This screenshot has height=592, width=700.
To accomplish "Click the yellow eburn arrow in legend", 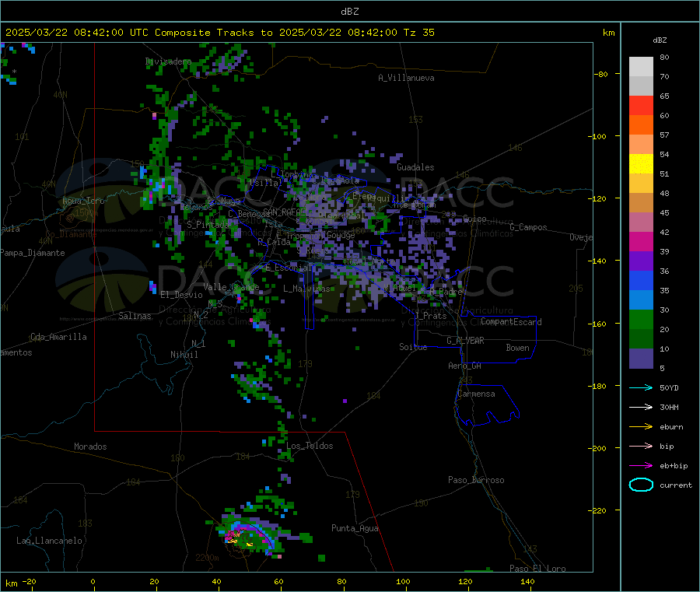I will point(641,427).
